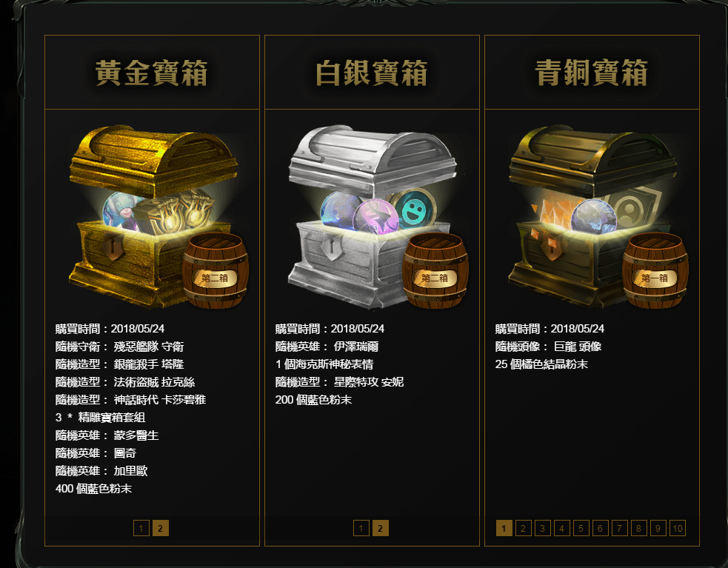Image resolution: width=728 pixels, height=568 pixels.
Task: Click the barrel badge on silver chest
Action: (435, 271)
